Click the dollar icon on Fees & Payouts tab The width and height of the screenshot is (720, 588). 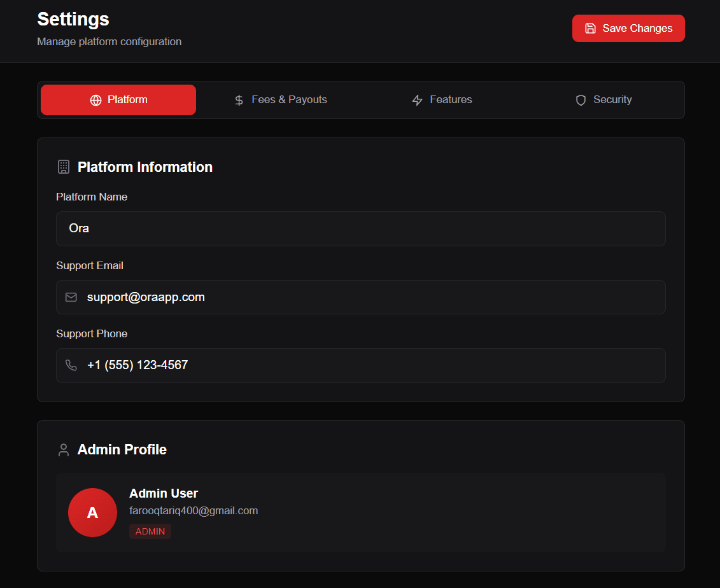point(238,100)
